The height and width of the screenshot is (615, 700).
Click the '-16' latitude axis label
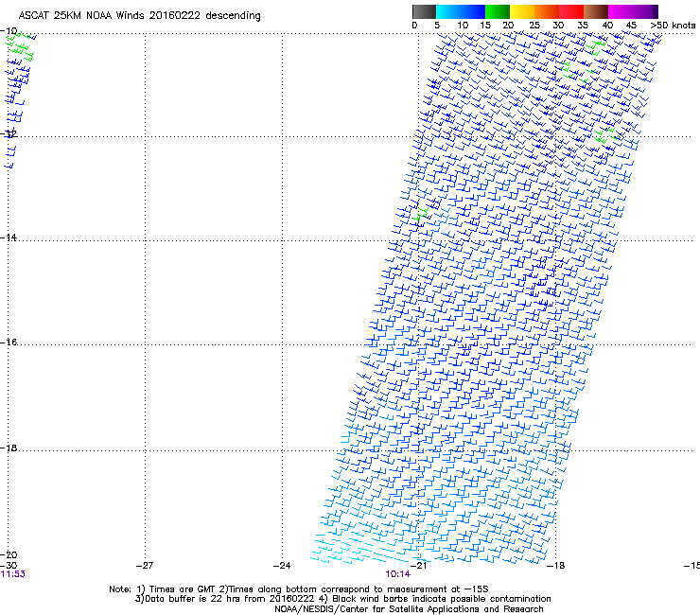tap(9, 342)
